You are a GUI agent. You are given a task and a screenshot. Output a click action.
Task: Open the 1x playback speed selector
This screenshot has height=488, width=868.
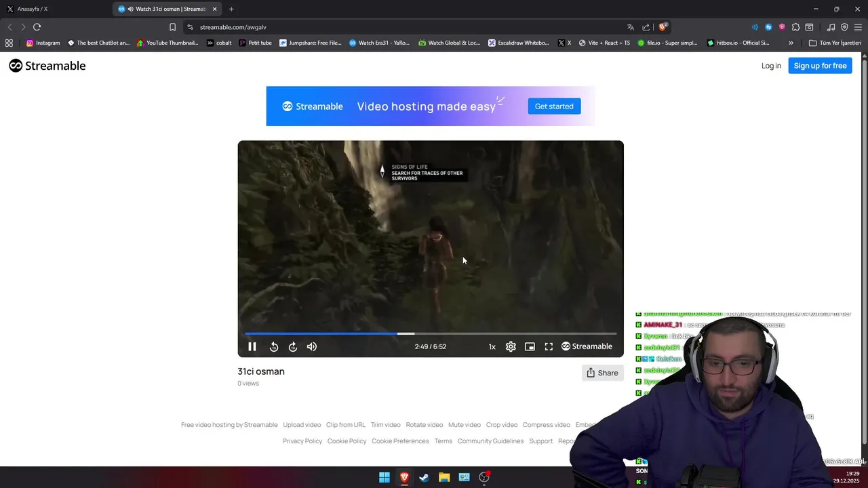tap(492, 346)
